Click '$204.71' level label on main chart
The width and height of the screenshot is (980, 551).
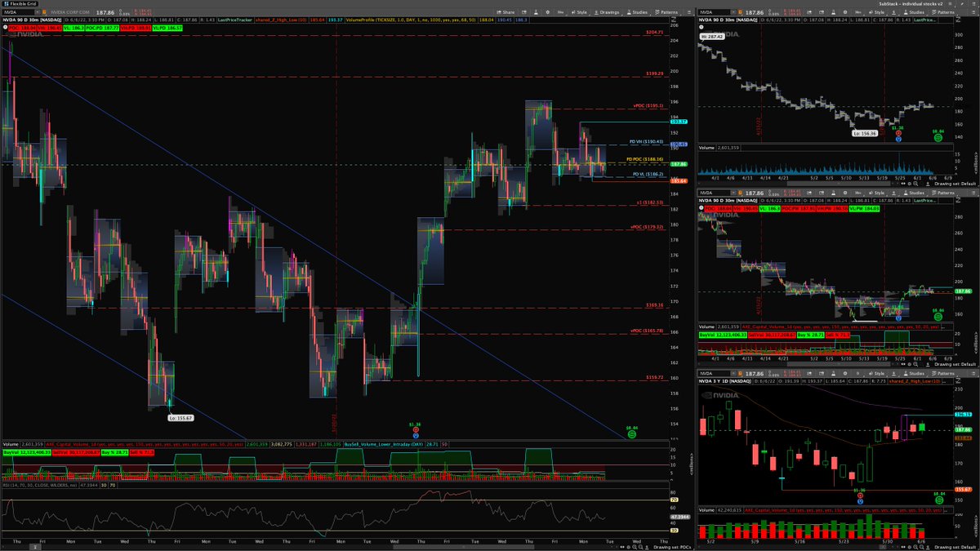pyautogui.click(x=655, y=32)
